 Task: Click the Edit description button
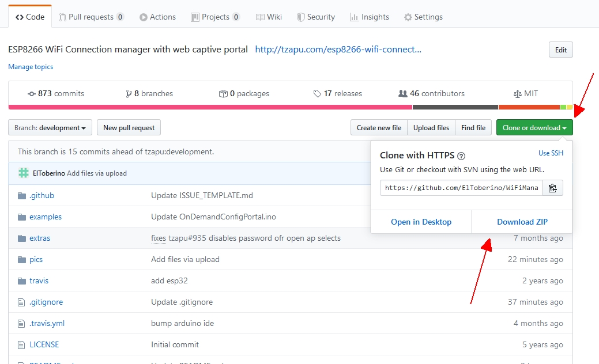[560, 50]
